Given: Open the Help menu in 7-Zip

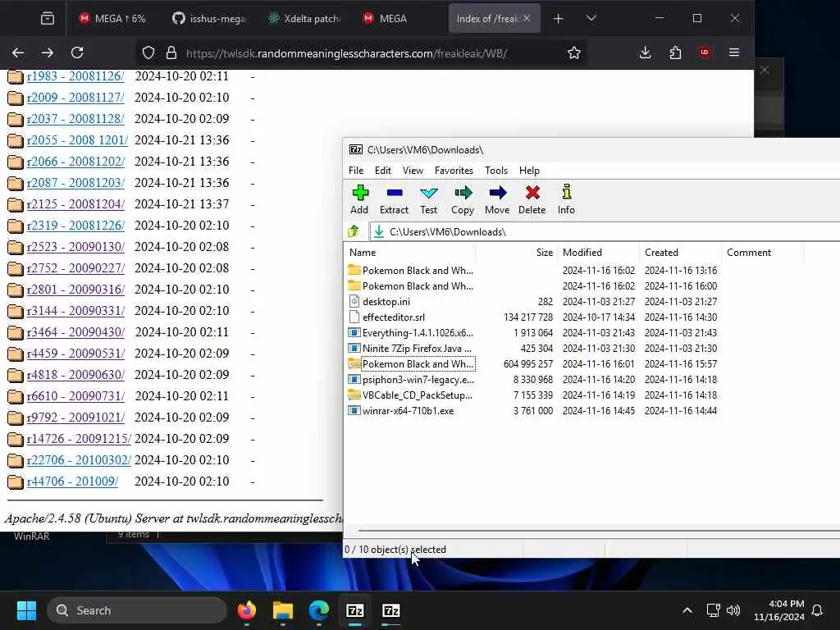Looking at the screenshot, I should click(529, 171).
